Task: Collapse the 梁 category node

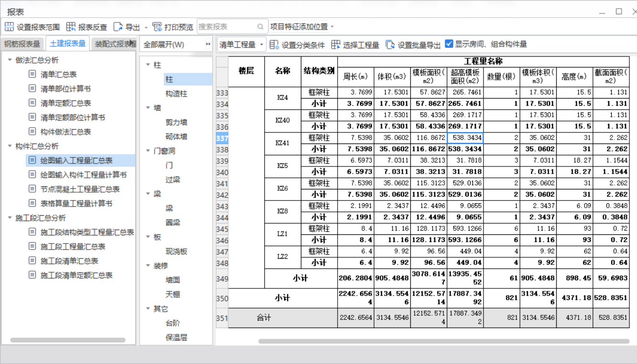Action: (x=148, y=194)
